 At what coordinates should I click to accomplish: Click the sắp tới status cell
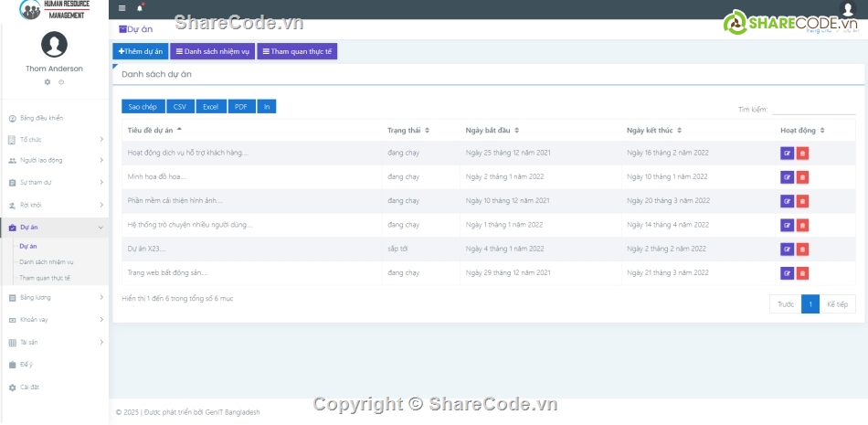point(420,249)
